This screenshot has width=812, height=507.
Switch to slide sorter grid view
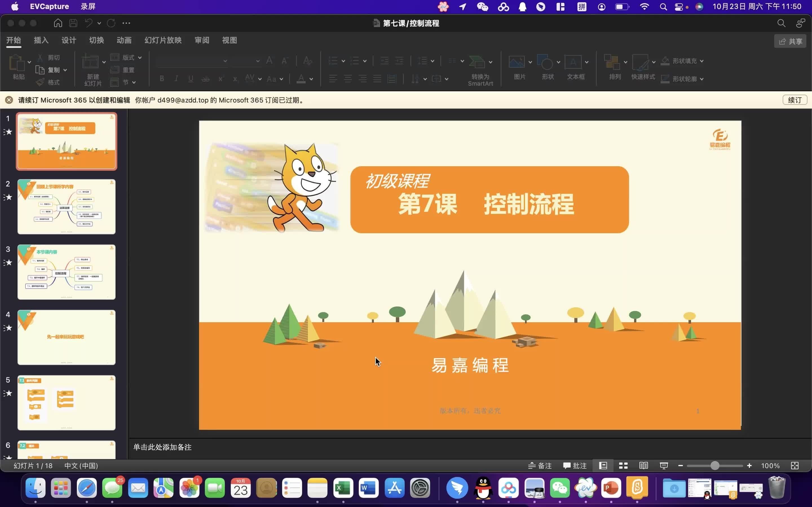pyautogui.click(x=623, y=465)
